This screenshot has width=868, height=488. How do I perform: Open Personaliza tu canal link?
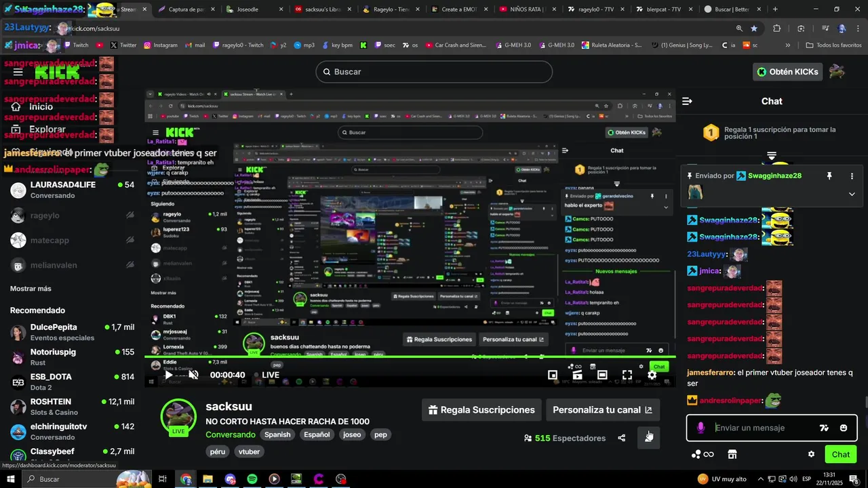pyautogui.click(x=602, y=410)
